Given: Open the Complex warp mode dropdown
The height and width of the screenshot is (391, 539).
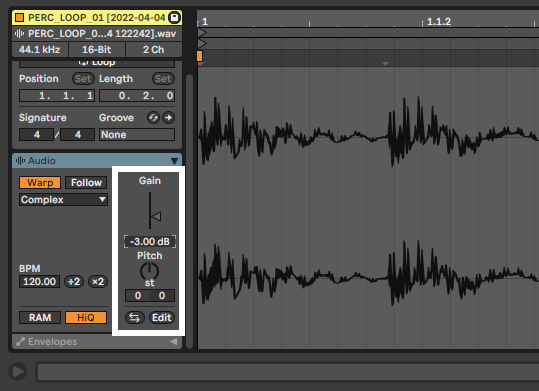Looking at the screenshot, I should pyautogui.click(x=63, y=199).
